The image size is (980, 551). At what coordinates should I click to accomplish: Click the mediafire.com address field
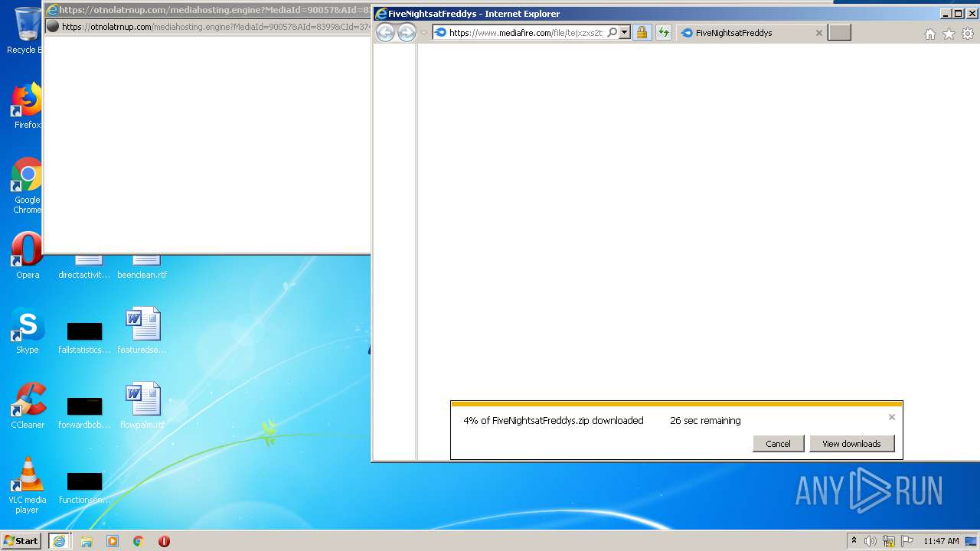525,32
